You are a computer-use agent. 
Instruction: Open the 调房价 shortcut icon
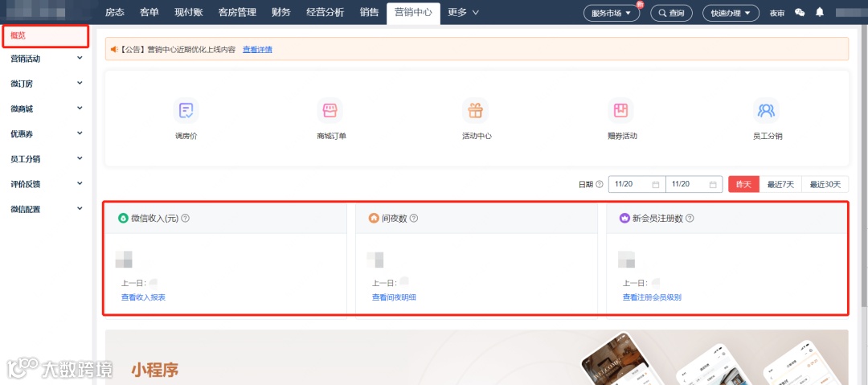(186, 110)
